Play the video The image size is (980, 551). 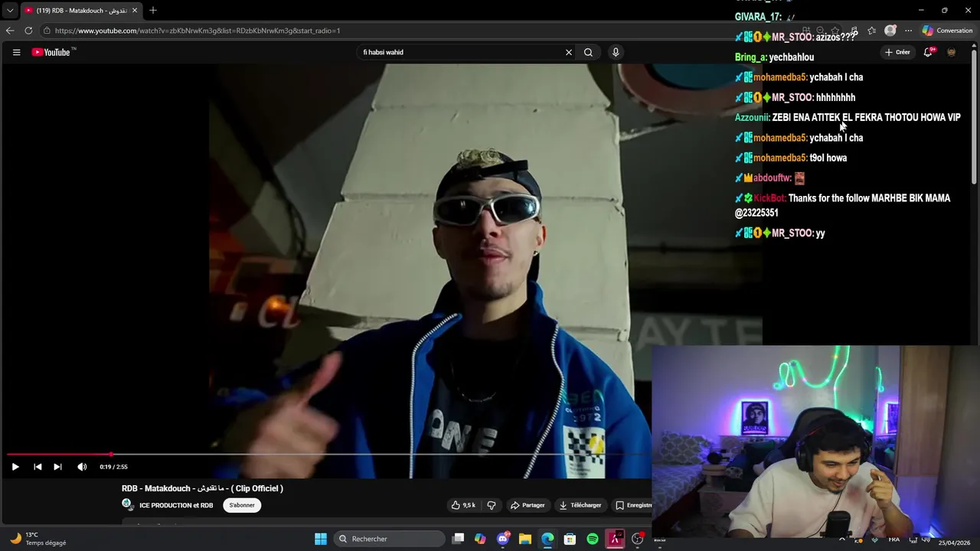click(15, 467)
